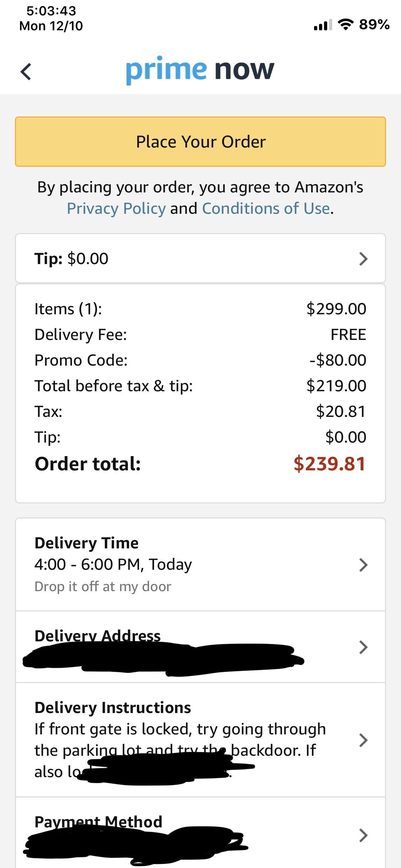
Task: Tap the prime now logo
Action: click(200, 70)
